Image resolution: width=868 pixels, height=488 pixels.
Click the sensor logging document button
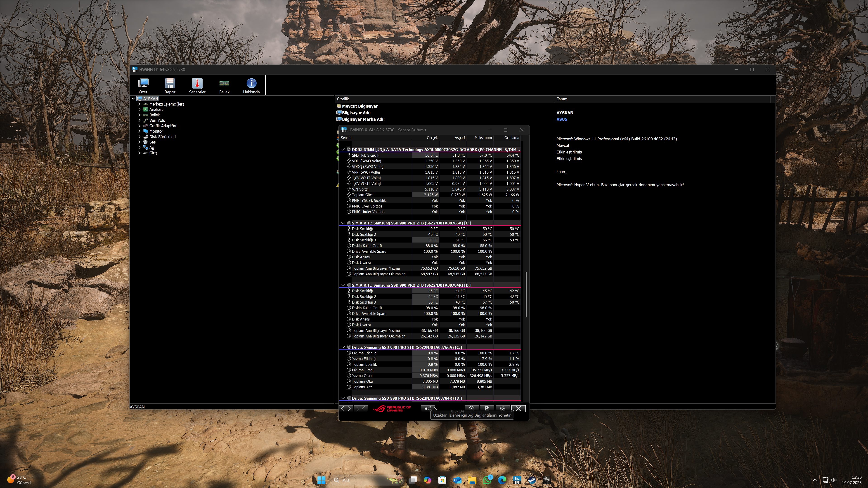click(x=487, y=408)
